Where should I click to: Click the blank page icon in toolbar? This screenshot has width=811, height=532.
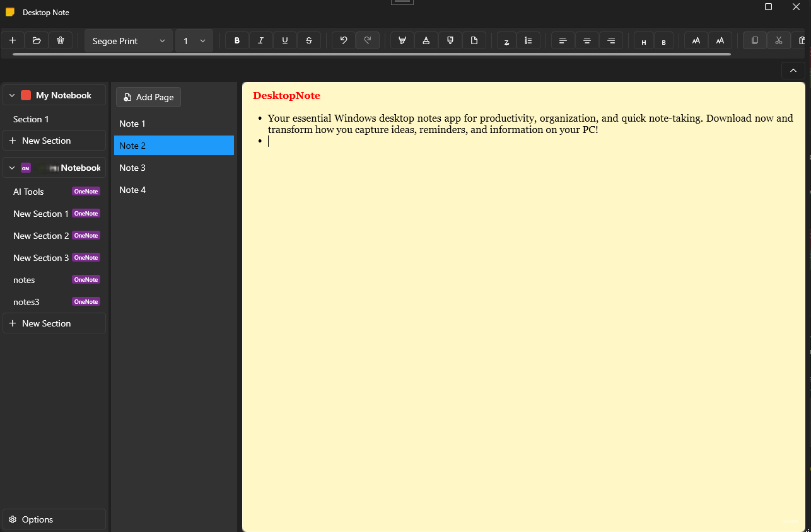(474, 40)
